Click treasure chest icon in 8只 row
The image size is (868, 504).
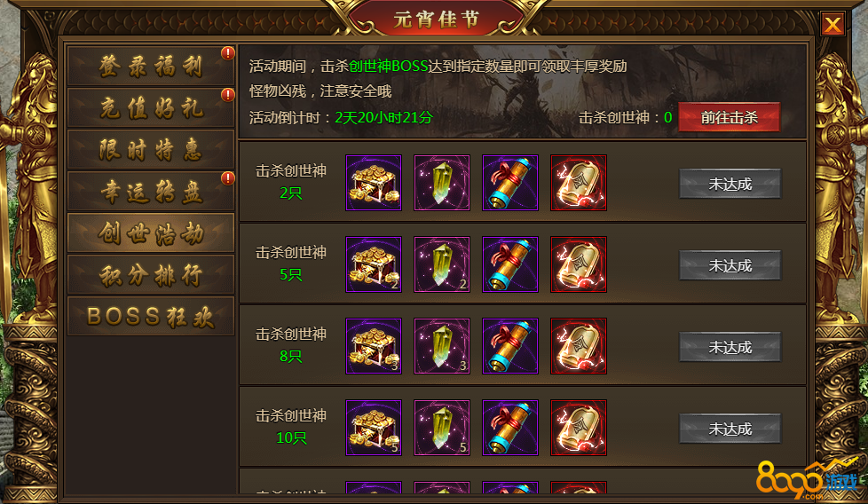374,346
